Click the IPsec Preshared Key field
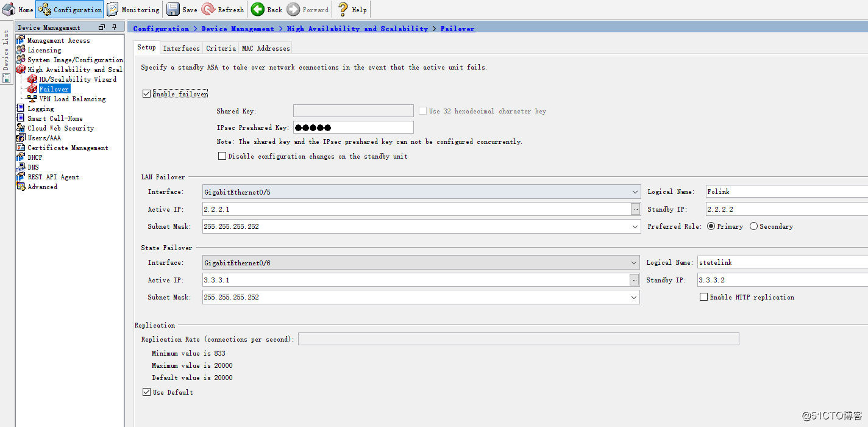This screenshot has height=427, width=868. [x=354, y=127]
